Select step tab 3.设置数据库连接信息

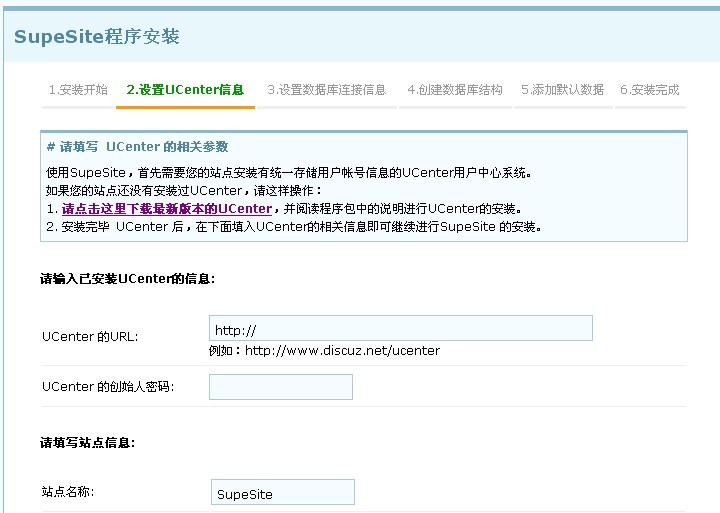[x=326, y=90]
